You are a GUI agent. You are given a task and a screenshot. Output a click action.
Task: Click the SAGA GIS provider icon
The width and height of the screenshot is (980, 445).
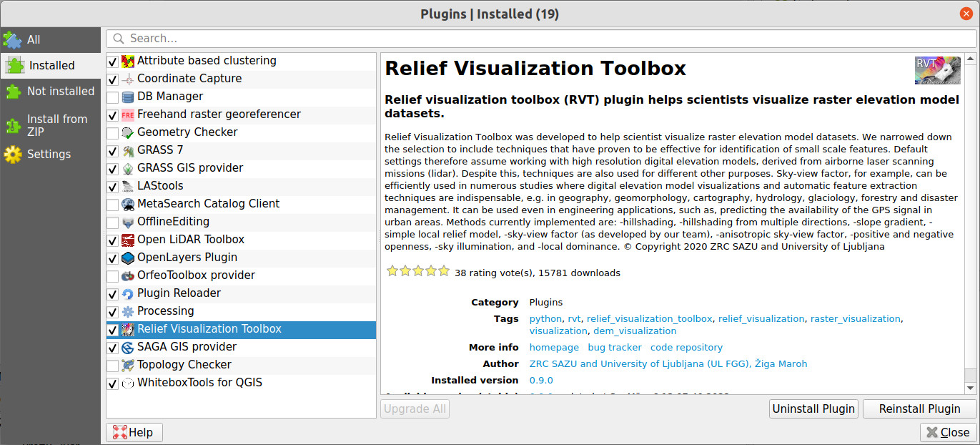pyautogui.click(x=128, y=347)
